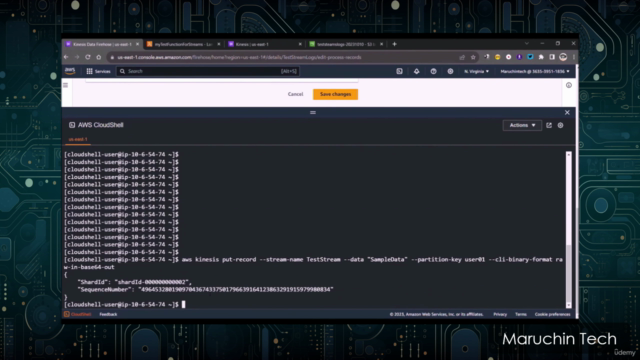The image size is (640, 360).
Task: Open the left navigation hamburger menu
Action: click(66, 85)
